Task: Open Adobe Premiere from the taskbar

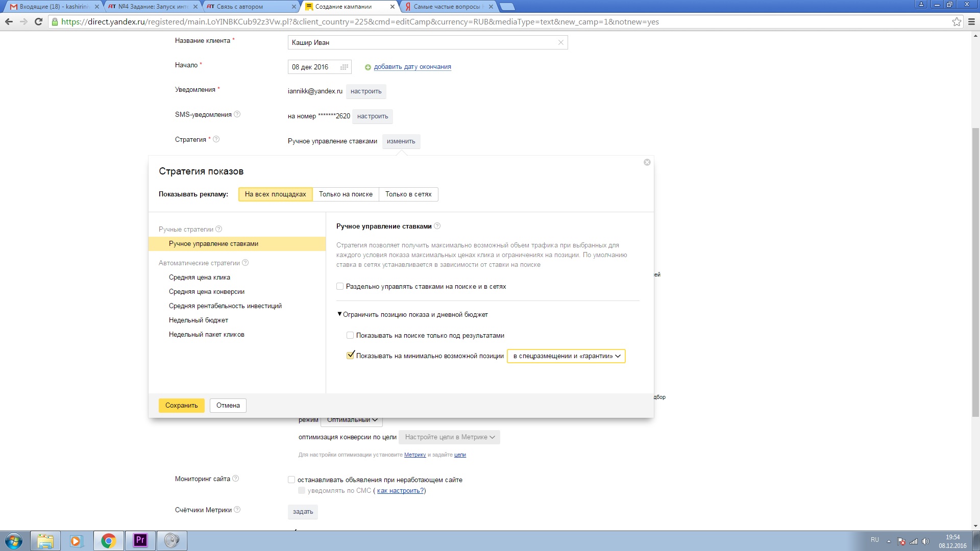Action: pyautogui.click(x=140, y=541)
